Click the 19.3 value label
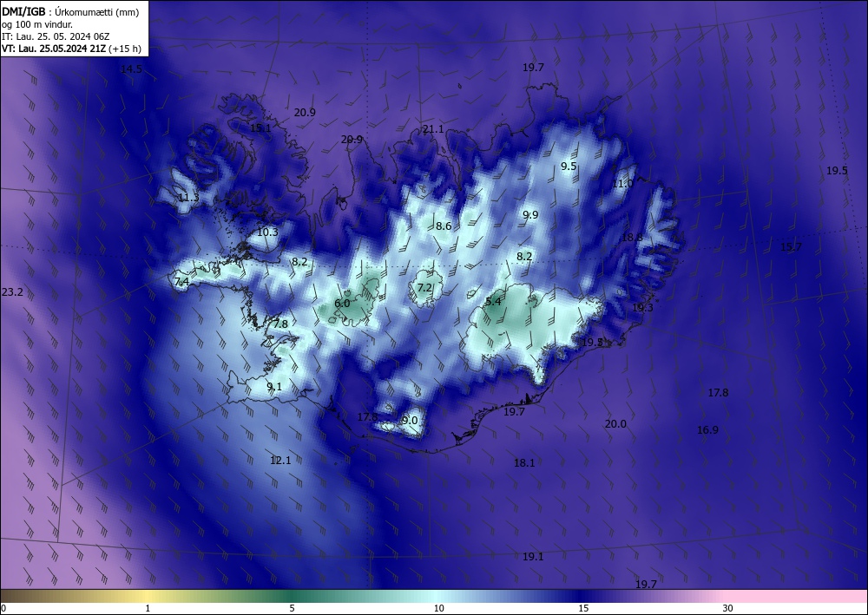This screenshot has width=868, height=615. [642, 307]
